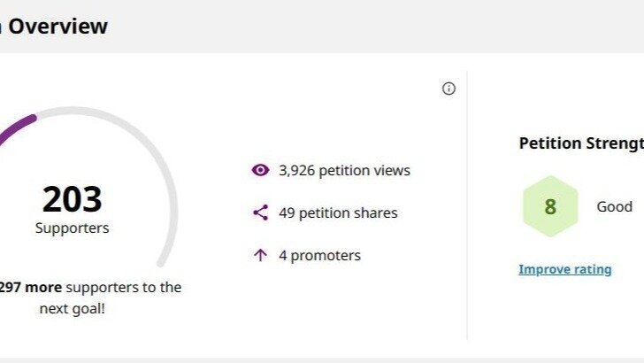Screen dimensions: 644x363
Task: Click the vertical divider before Petition Strength
Action: pyautogui.click(x=467, y=205)
